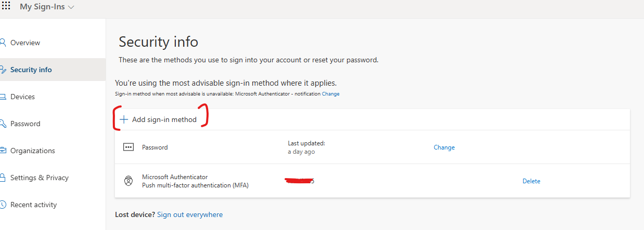Image resolution: width=644 pixels, height=230 pixels.
Task: Click Add sign-in method
Action: pos(164,119)
